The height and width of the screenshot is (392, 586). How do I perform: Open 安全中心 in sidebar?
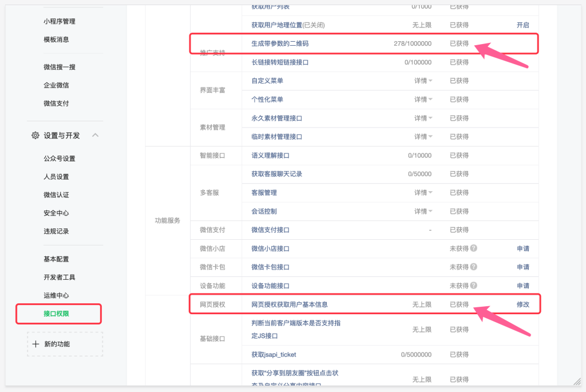(x=56, y=213)
